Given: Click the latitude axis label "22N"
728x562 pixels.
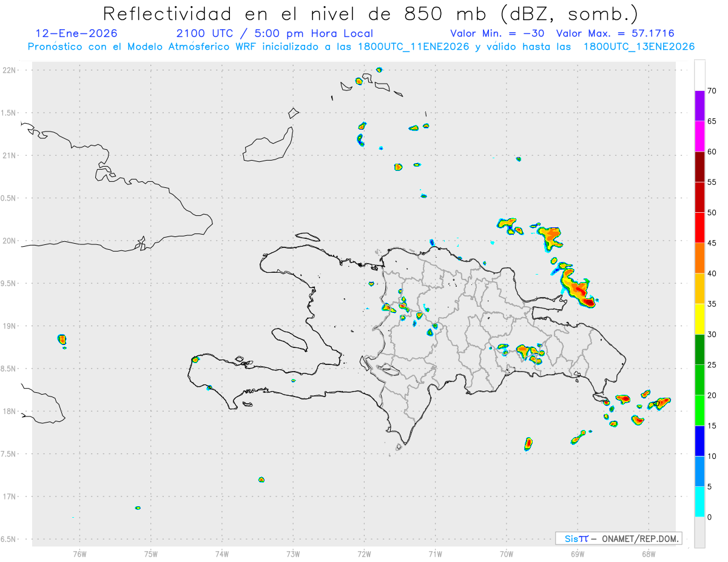Looking at the screenshot, I should click(x=10, y=70).
